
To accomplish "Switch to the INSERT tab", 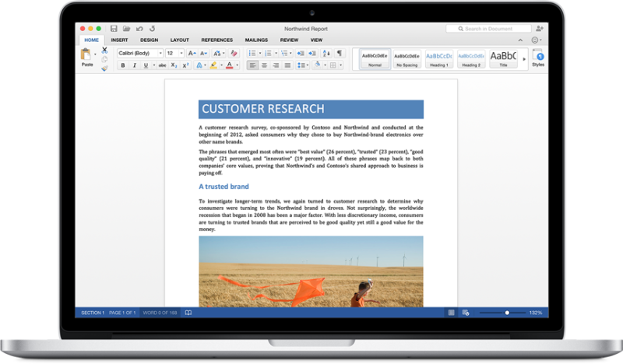I will (119, 40).
